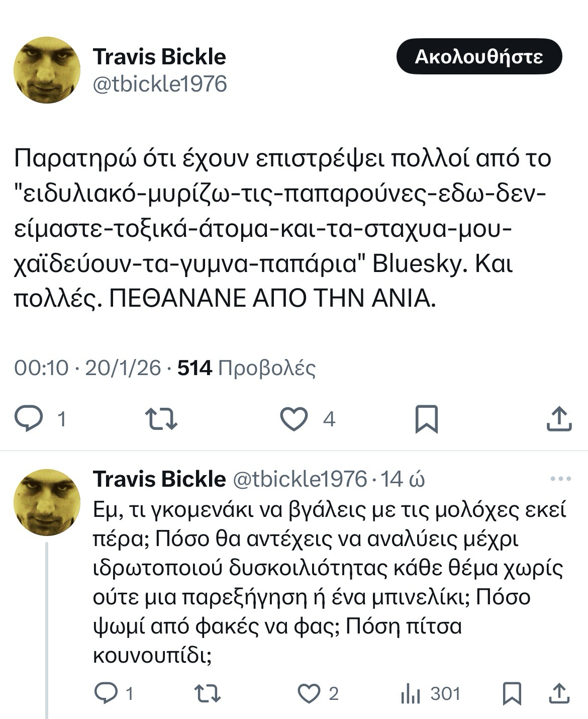
Task: Bookmark the reply tweet
Action: 512,694
